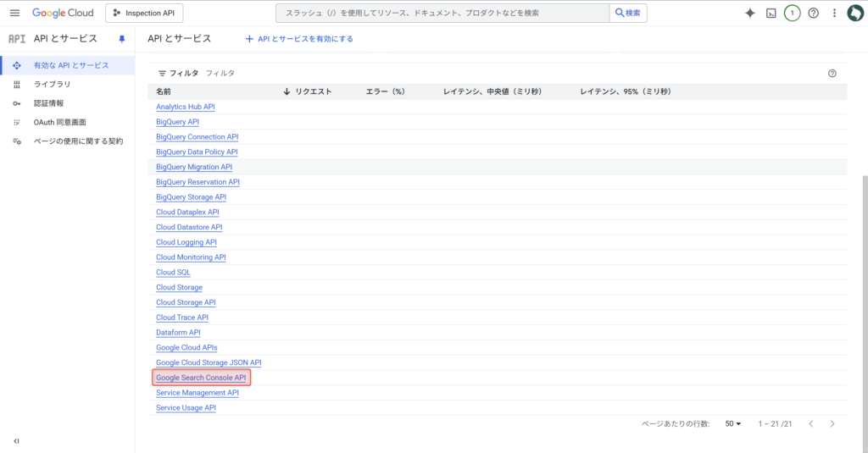Select 認証情報 in the sidebar
The height and width of the screenshot is (453, 868).
coord(48,103)
